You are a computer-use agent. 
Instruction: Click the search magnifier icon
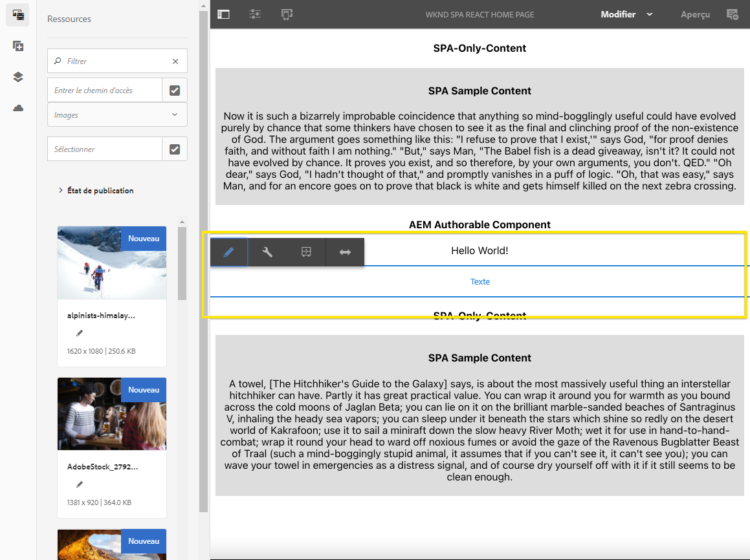click(x=58, y=61)
